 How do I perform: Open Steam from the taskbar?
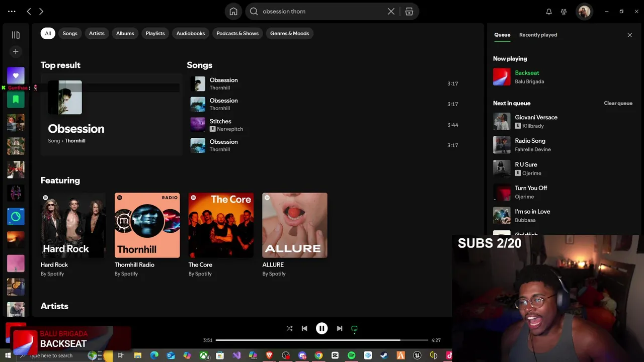(384, 355)
